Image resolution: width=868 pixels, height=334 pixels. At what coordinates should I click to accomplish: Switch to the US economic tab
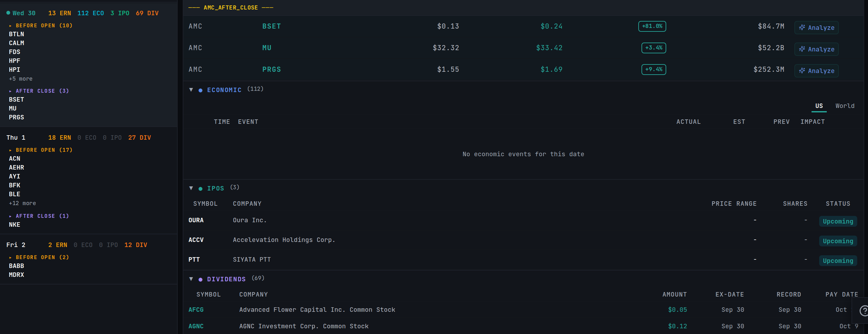(x=819, y=106)
